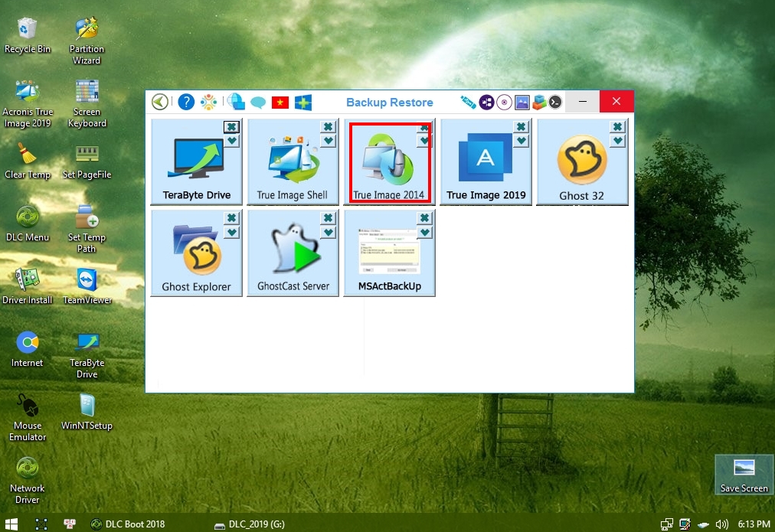Select the Network Driver desktop icon

(27, 480)
